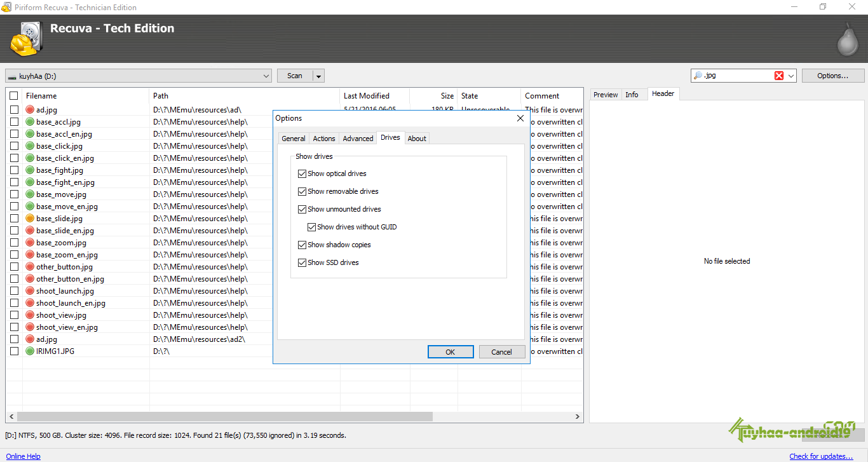Click the .jpg filter text field
The height and width of the screenshot is (462, 868).
[x=738, y=76]
